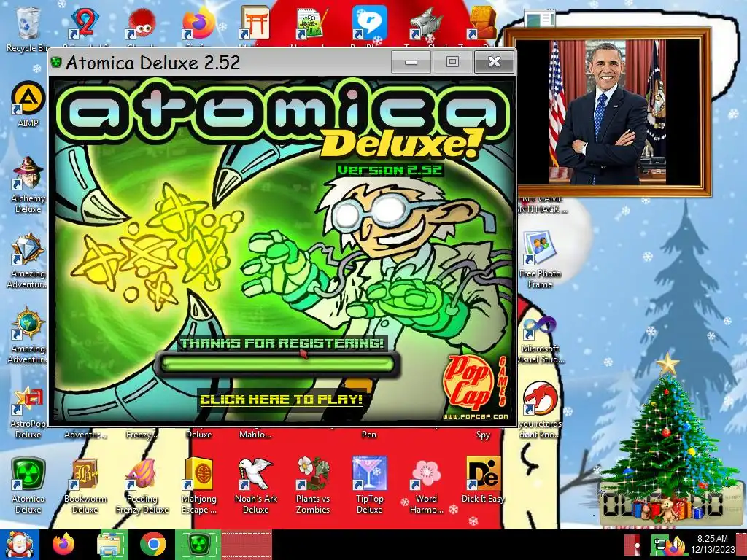Screen dimensions: 747x560
Task: Click the network icon in system tray
Action: (659, 545)
